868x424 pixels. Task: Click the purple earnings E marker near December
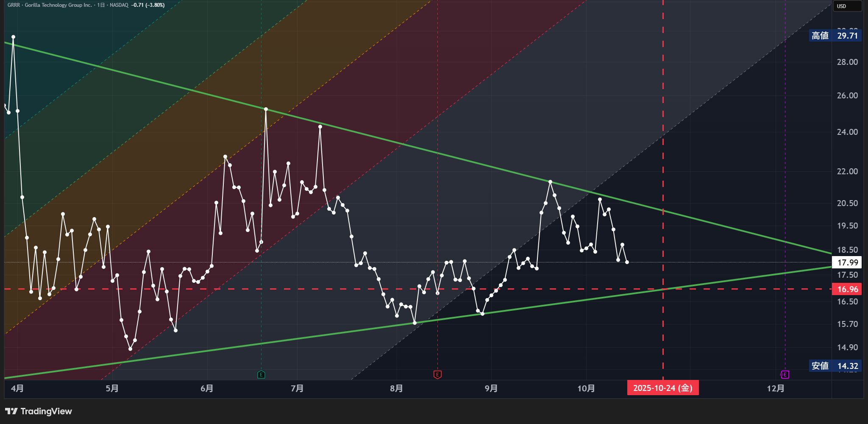pyautogui.click(x=785, y=374)
